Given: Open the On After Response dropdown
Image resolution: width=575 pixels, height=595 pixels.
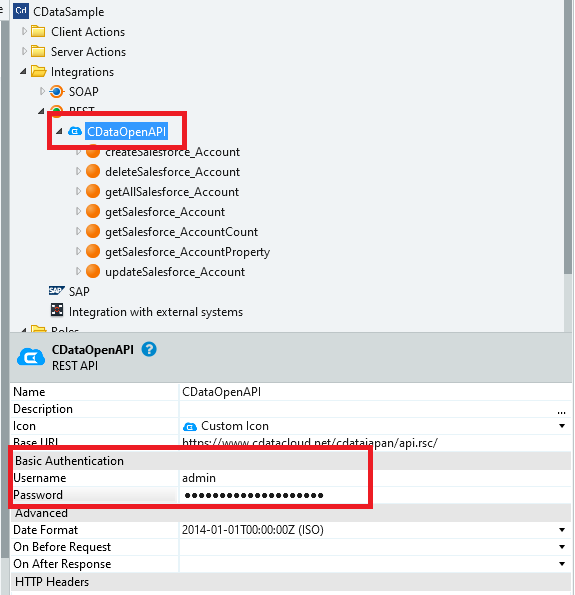Looking at the screenshot, I should click(x=562, y=564).
